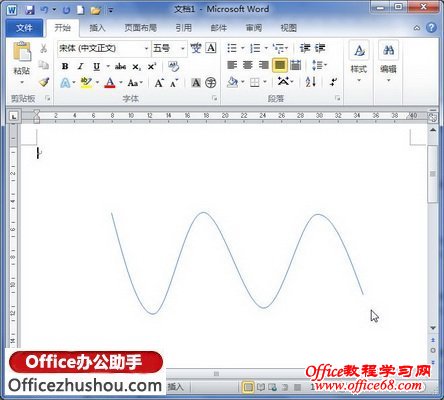Select the Format Painter brush

tap(44, 82)
